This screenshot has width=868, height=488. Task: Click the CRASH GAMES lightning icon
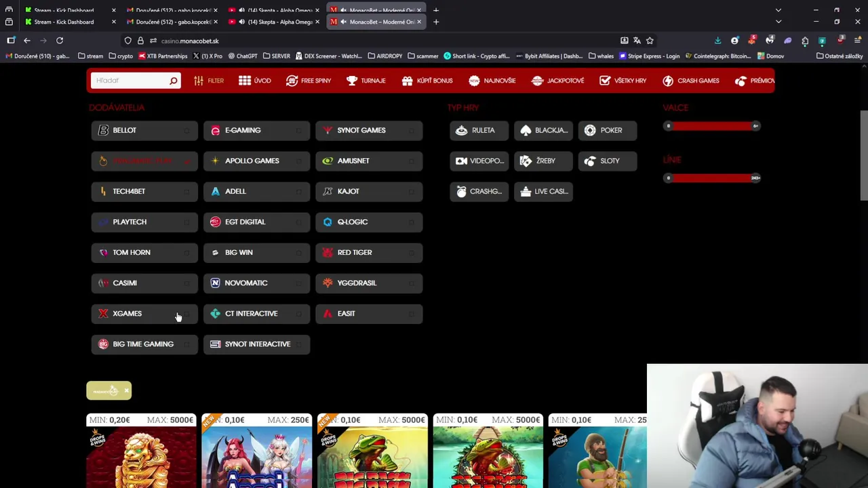(x=668, y=81)
